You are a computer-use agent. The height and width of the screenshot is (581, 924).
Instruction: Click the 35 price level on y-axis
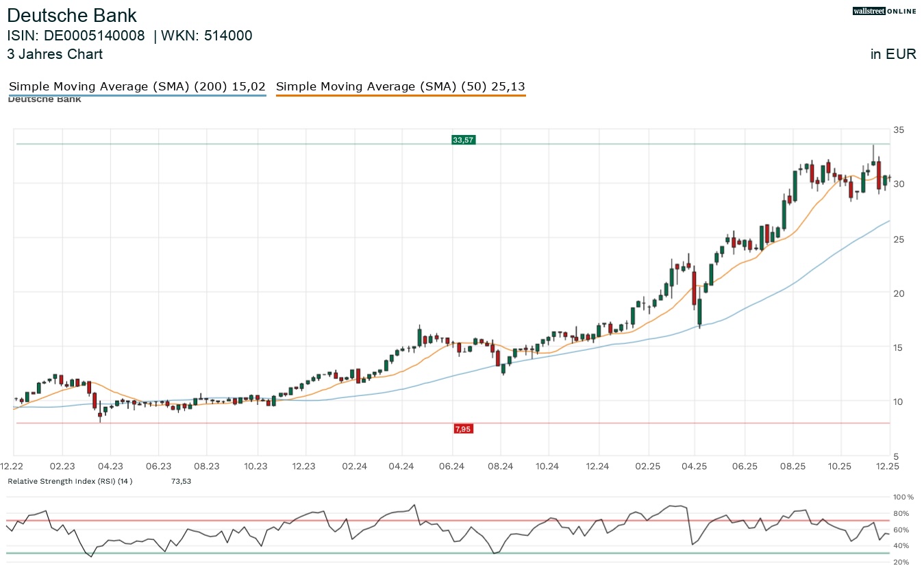pos(898,129)
